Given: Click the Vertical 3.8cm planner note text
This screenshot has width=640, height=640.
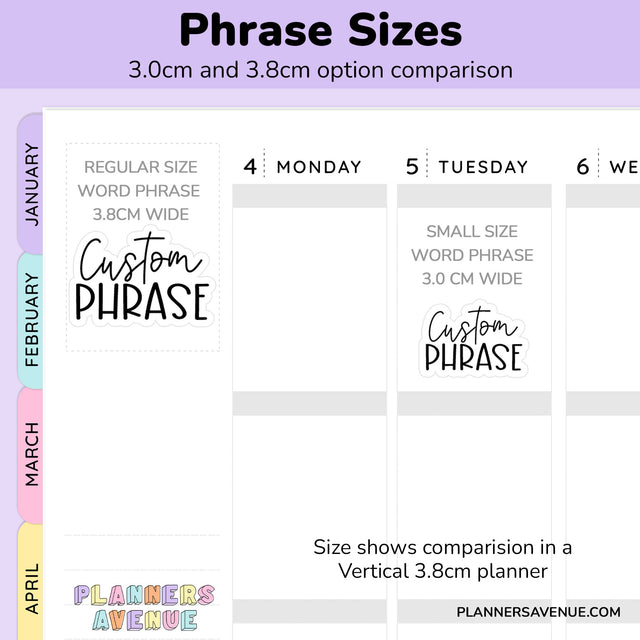Looking at the screenshot, I should tap(442, 559).
